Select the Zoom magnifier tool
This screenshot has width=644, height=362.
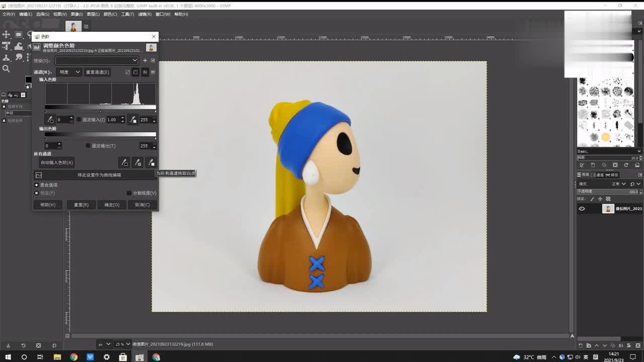pos(6,69)
